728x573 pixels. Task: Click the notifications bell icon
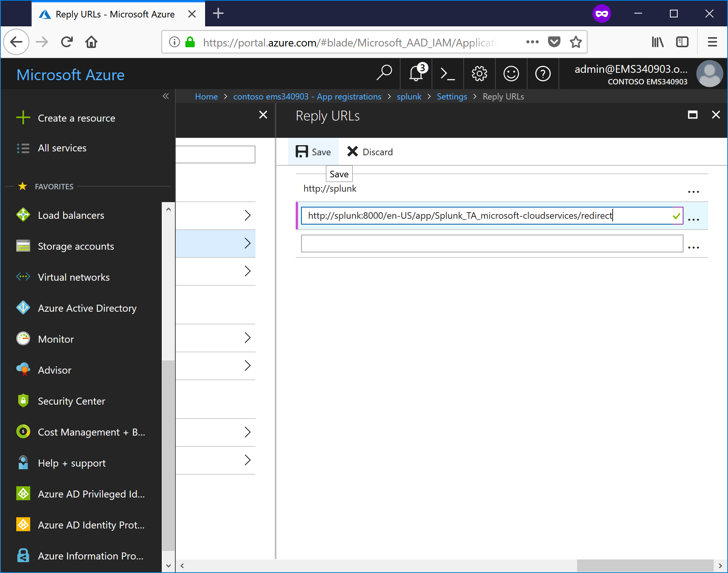tap(416, 74)
